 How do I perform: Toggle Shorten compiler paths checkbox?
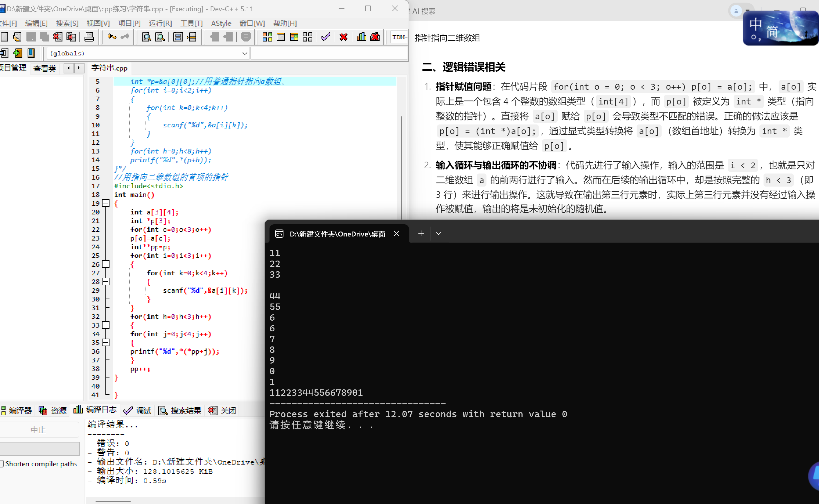click(2, 464)
